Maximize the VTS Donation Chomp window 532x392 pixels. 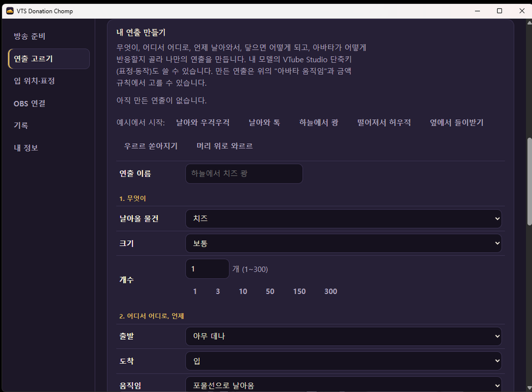point(499,11)
